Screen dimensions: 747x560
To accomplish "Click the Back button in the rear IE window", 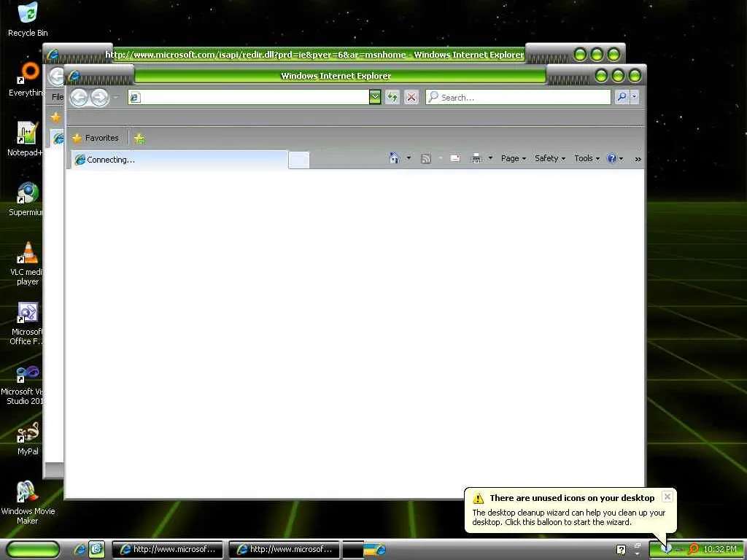I will pyautogui.click(x=57, y=76).
